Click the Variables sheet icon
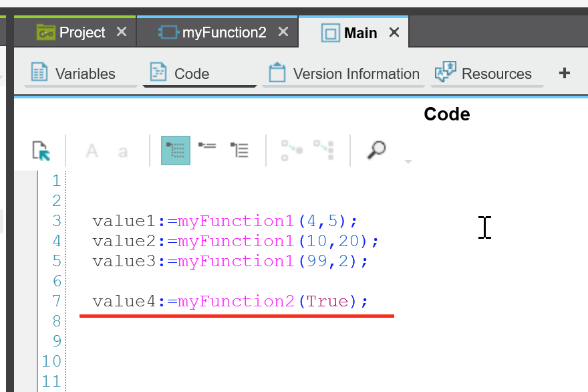Screen dimensions: 588x392 pyautogui.click(x=39, y=72)
